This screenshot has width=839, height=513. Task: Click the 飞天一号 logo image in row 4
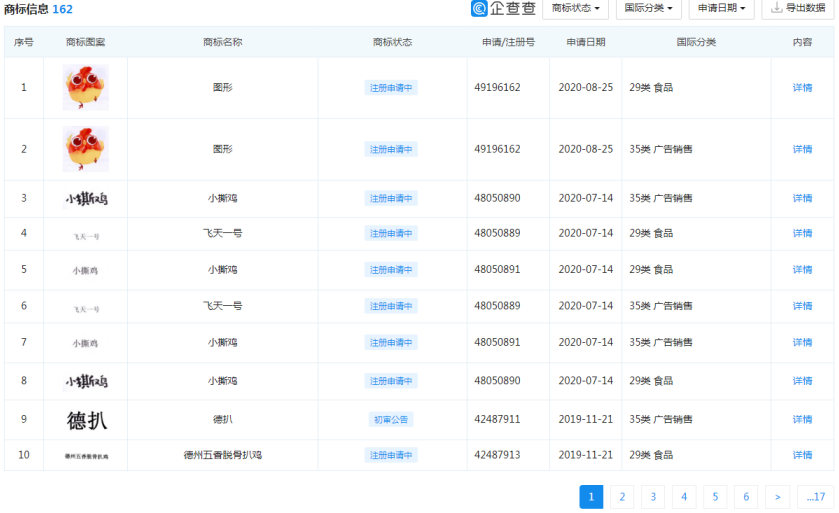coord(85,234)
